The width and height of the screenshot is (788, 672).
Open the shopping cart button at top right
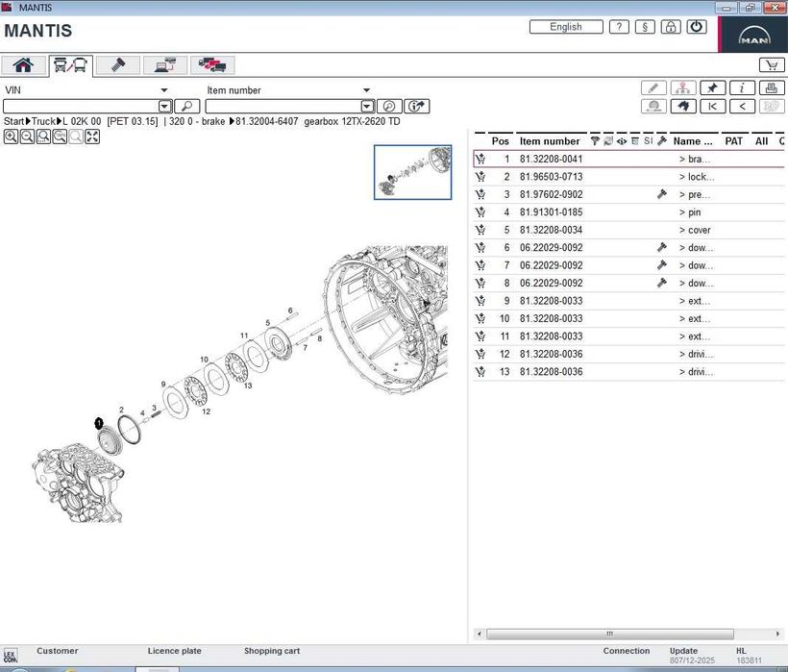pos(772,64)
